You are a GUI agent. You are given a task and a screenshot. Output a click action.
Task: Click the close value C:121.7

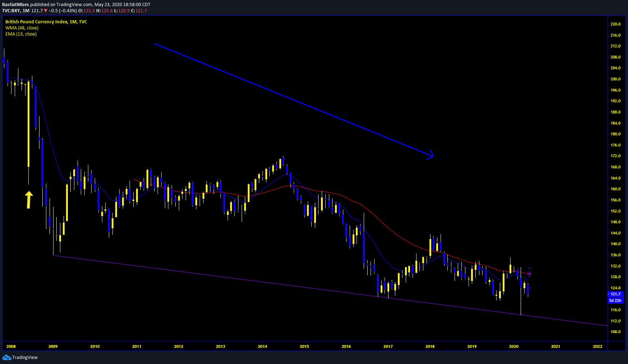(x=139, y=11)
